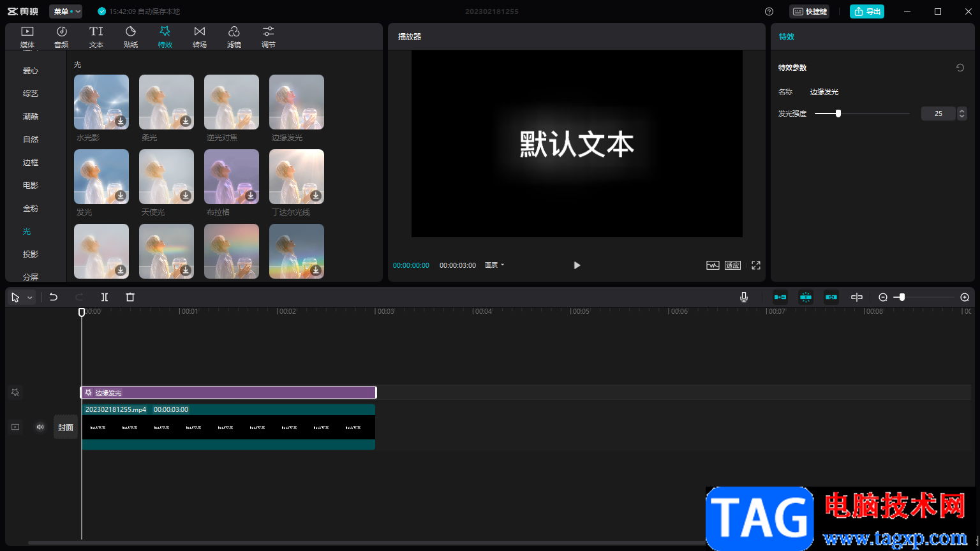Toggle main track magnet snapping
This screenshot has height=551, width=980.
point(780,297)
